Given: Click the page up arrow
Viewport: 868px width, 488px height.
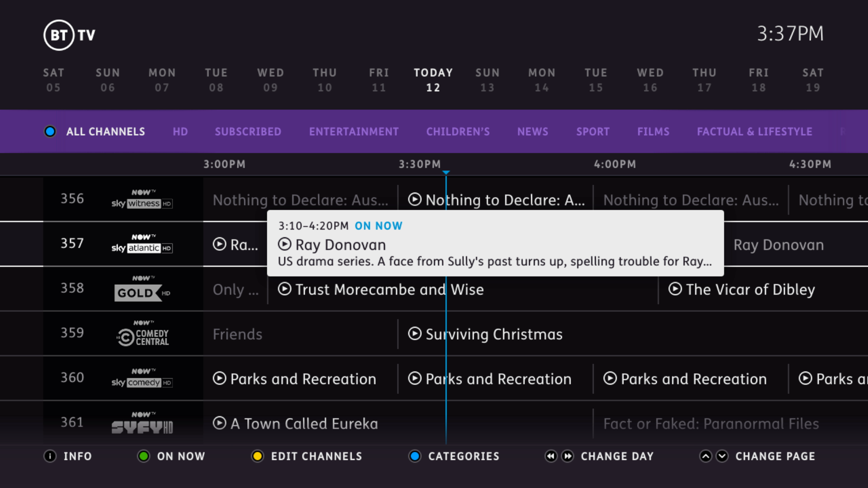Looking at the screenshot, I should (705, 456).
